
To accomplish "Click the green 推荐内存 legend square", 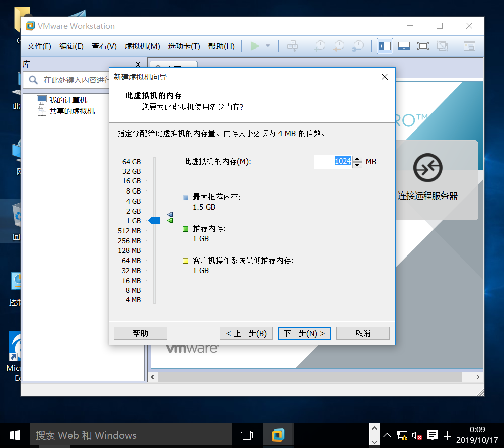I will 185,229.
